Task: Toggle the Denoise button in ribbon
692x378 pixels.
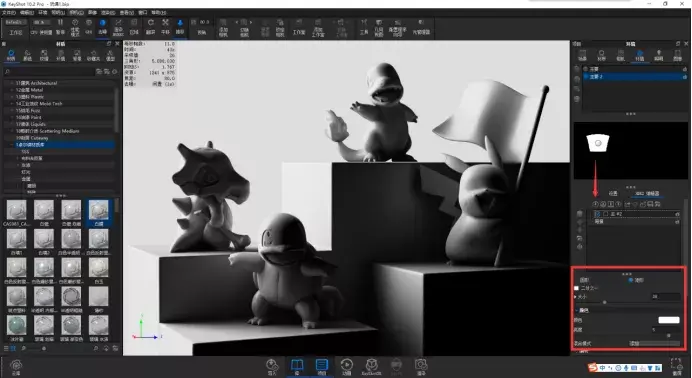Action: [102, 27]
